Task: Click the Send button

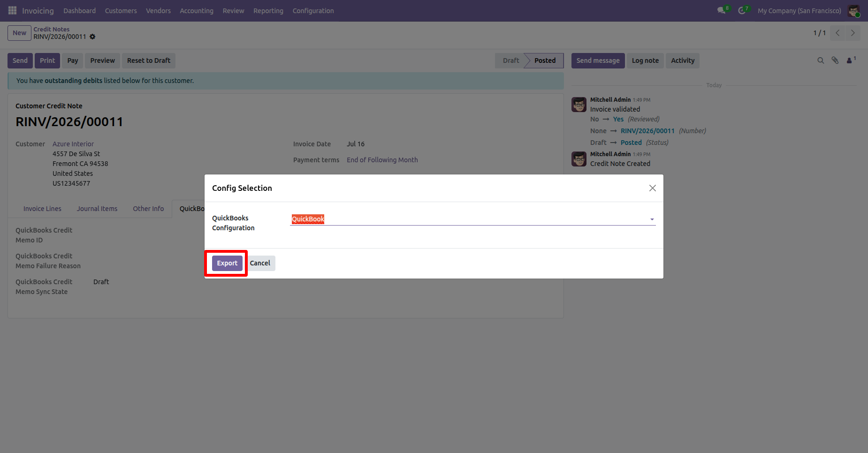Action: [20, 60]
